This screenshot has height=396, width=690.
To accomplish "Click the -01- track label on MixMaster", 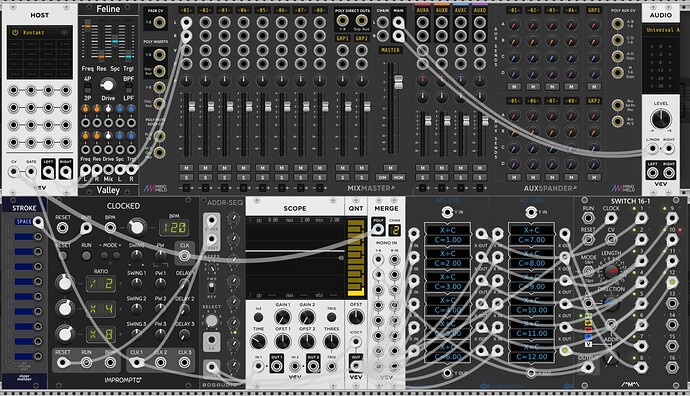I will pyautogui.click(x=187, y=10).
